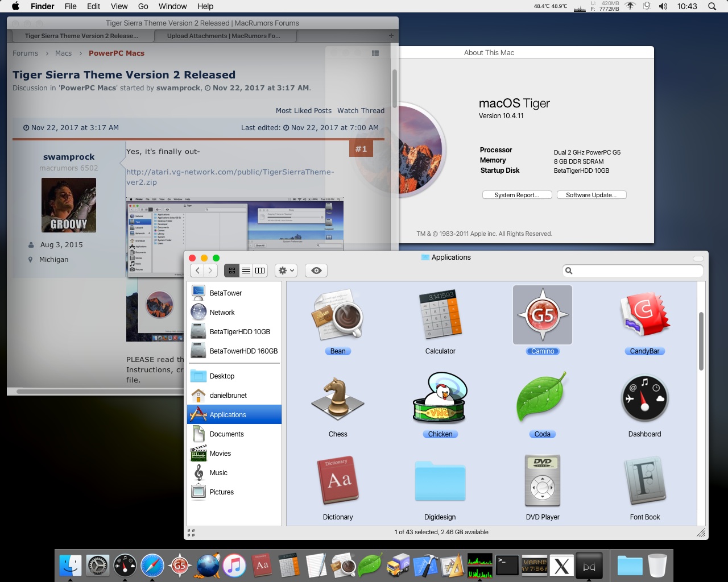This screenshot has height=582, width=728.
Task: Launch X11 from the Dock
Action: click(562, 566)
